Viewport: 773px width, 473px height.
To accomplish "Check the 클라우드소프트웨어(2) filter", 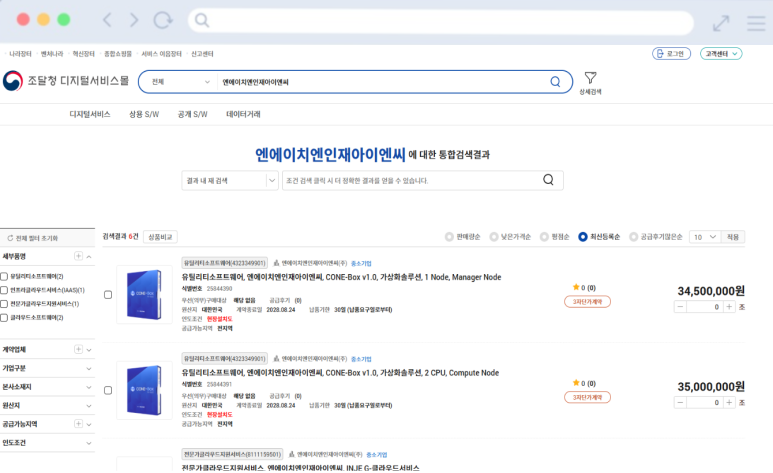I will point(4,318).
